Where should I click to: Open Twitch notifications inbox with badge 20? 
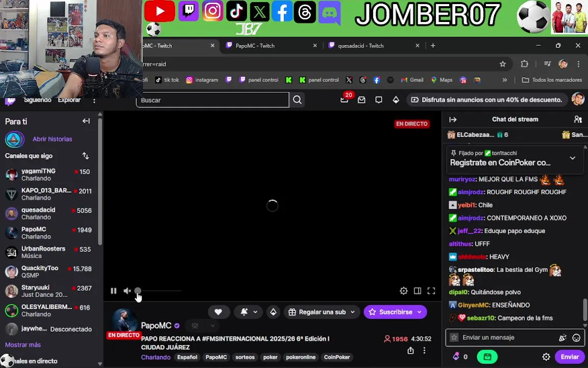coord(345,99)
